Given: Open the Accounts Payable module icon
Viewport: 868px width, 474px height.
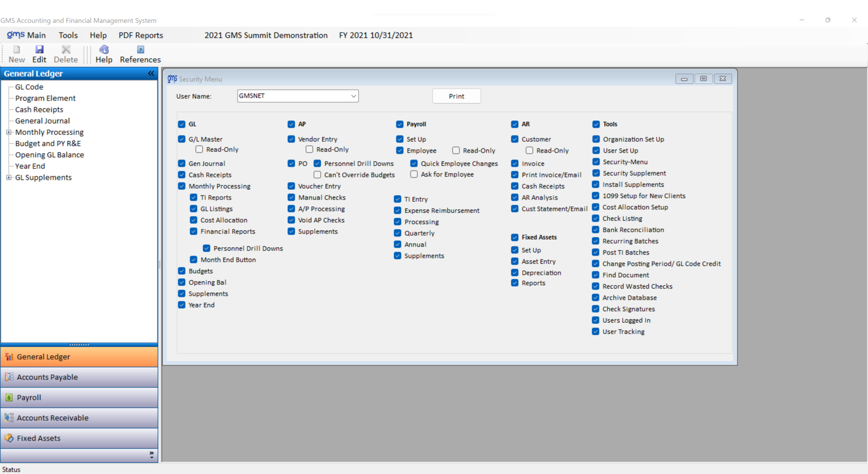Looking at the screenshot, I should (x=9, y=377).
